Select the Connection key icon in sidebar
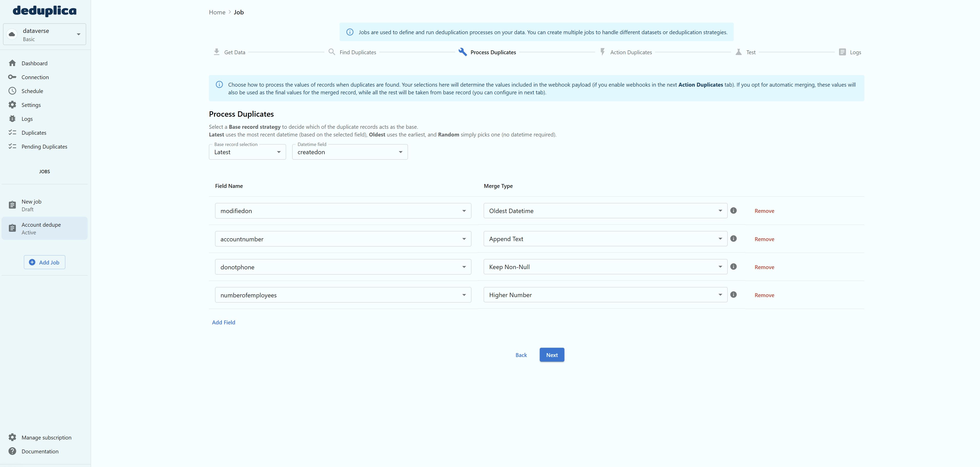 click(13, 77)
